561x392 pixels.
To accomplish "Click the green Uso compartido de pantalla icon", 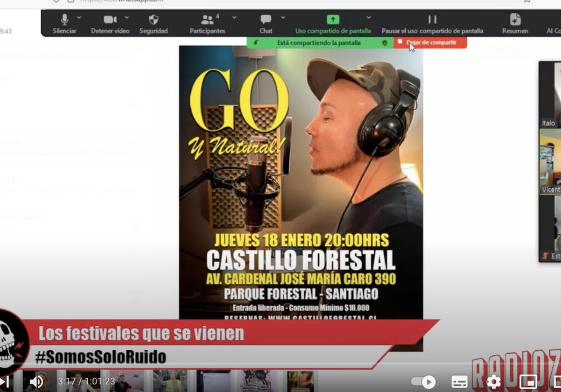I will [x=333, y=20].
